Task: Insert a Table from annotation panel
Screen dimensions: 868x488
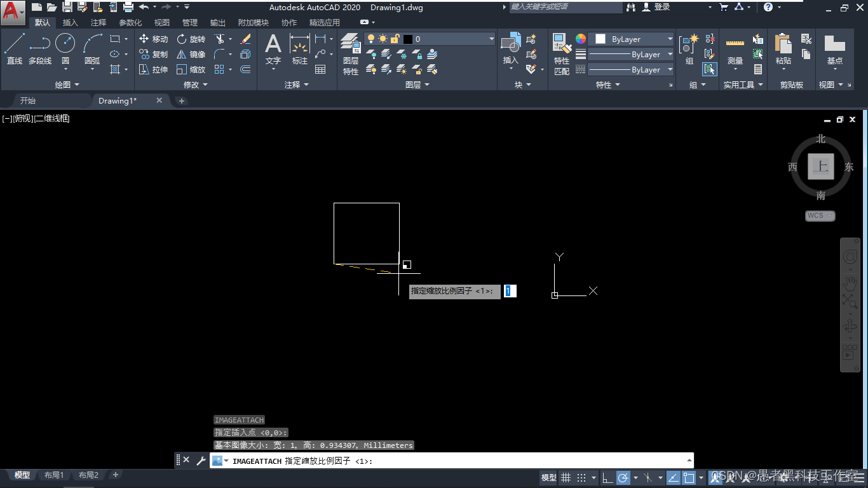Action: tap(320, 69)
